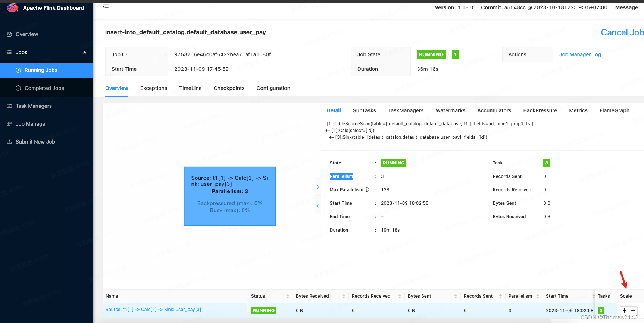This screenshot has width=644, height=323.
Task: Go to Task Managers page
Action: [34, 106]
